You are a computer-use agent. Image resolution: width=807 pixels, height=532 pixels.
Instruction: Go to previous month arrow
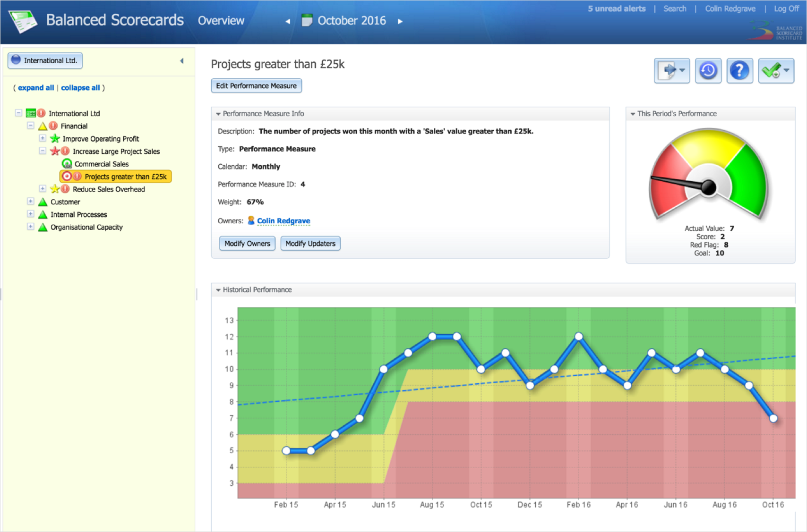[288, 21]
